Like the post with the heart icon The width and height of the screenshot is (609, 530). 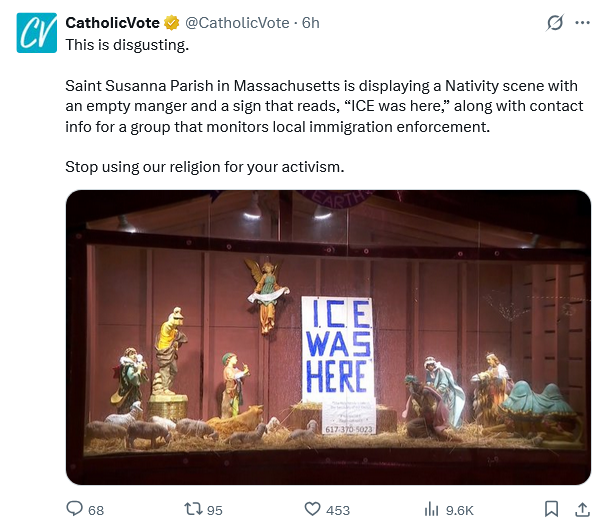[x=311, y=509]
